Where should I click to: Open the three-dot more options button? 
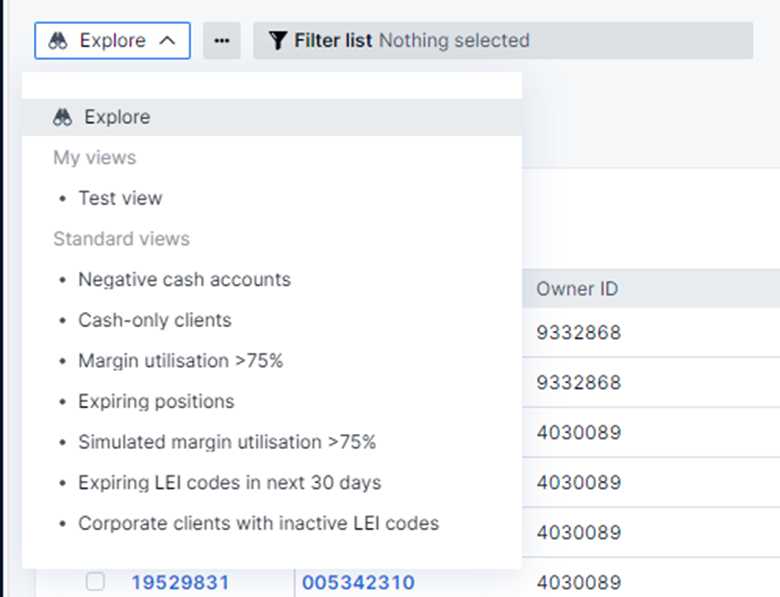pos(222,41)
